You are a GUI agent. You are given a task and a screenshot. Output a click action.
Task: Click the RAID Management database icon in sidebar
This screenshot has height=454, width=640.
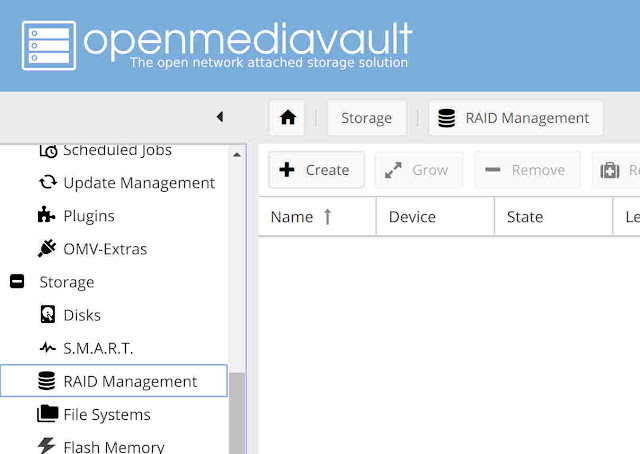click(x=47, y=381)
